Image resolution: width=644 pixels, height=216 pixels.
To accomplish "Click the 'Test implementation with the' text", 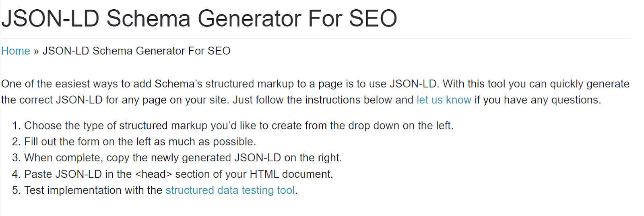I will point(93,190).
